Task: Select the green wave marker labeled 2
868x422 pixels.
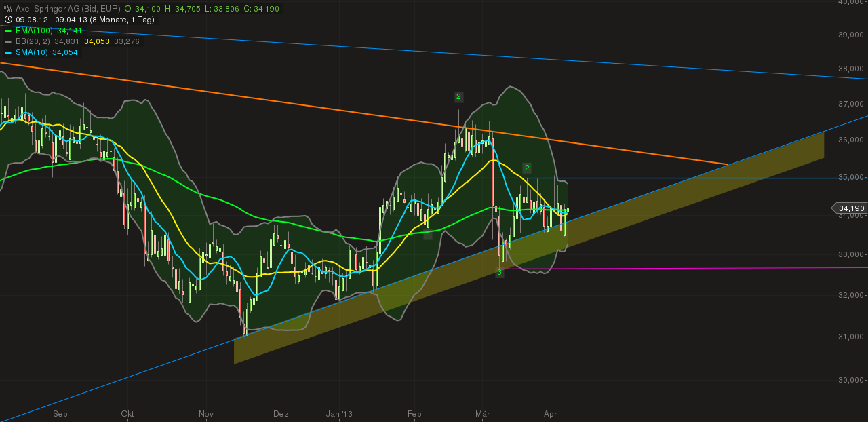Action: (x=458, y=96)
